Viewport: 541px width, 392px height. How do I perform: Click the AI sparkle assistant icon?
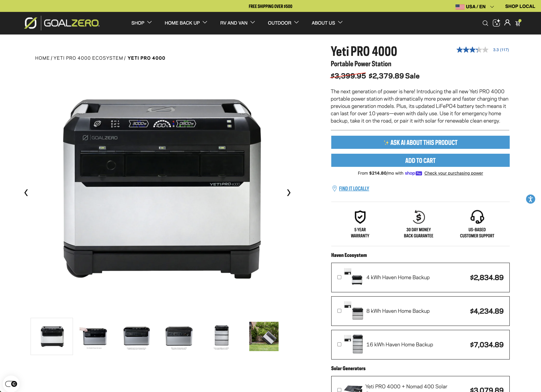[496, 23]
